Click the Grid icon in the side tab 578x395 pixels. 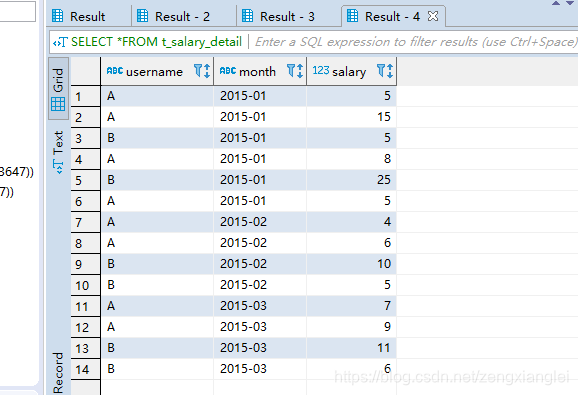point(58,104)
